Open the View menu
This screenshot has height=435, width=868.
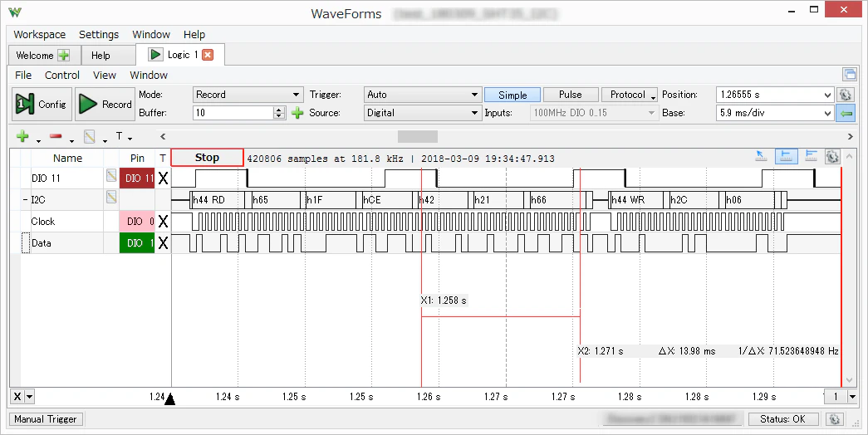click(104, 76)
